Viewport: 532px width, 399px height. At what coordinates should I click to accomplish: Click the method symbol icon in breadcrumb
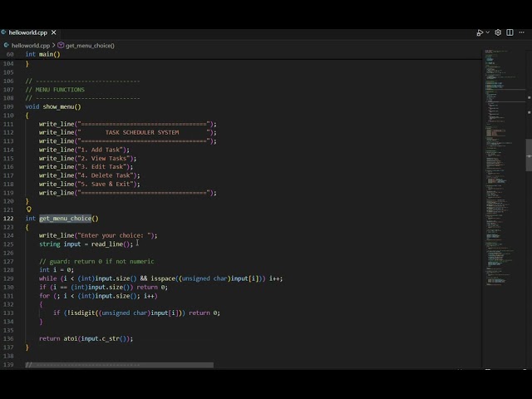click(x=61, y=45)
